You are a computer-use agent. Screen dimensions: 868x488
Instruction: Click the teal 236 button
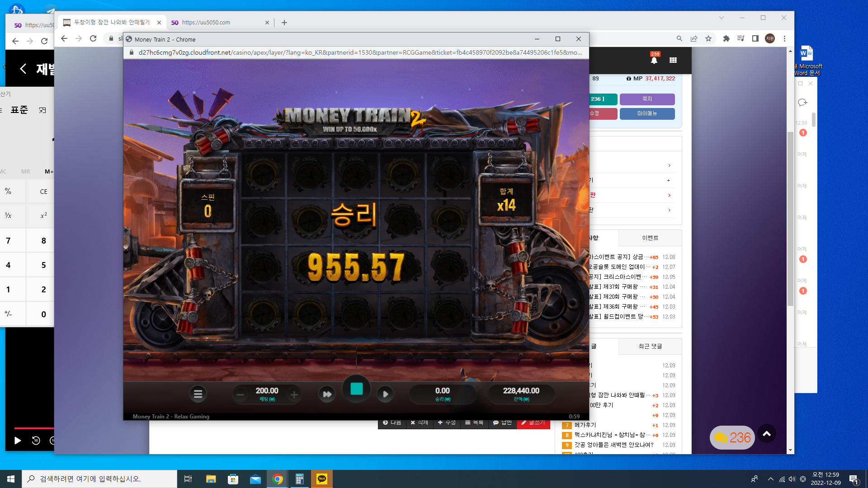pos(603,99)
